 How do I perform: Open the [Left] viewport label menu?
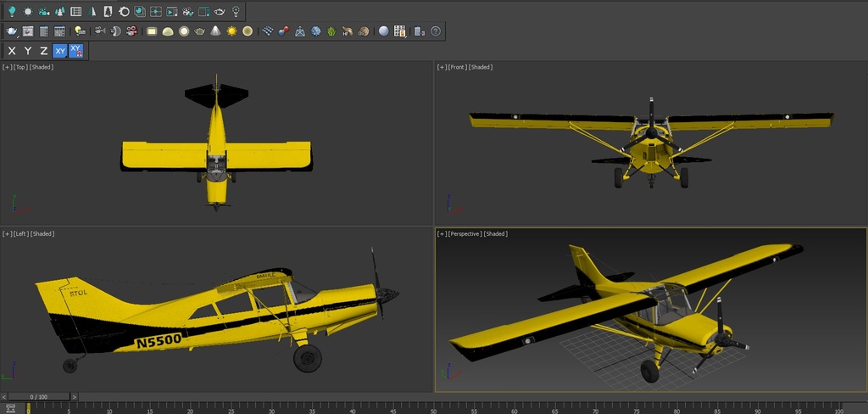point(21,234)
